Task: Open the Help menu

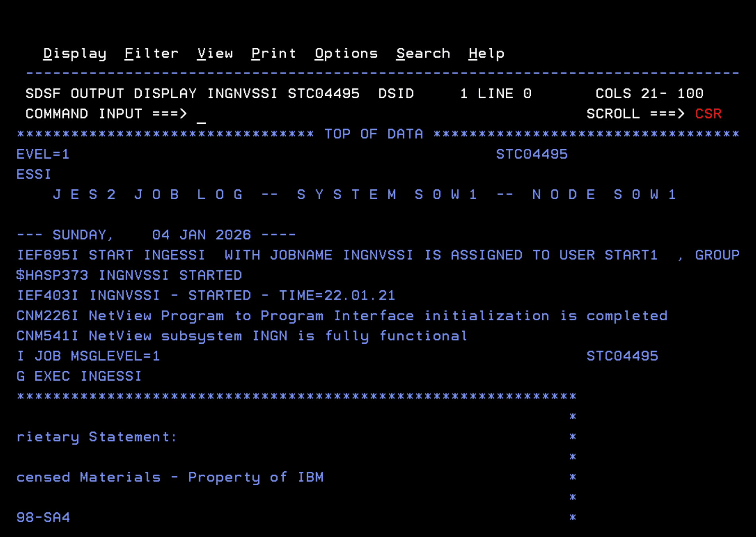Action: click(486, 53)
